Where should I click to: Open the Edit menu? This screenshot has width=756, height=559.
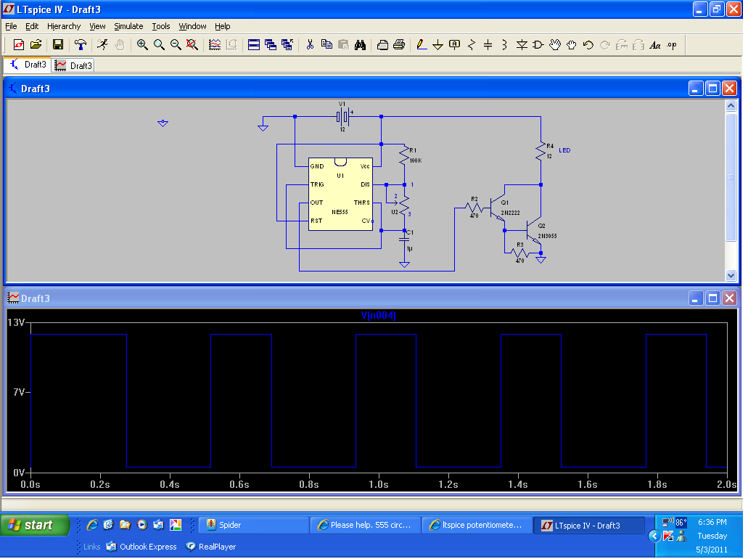tap(32, 26)
